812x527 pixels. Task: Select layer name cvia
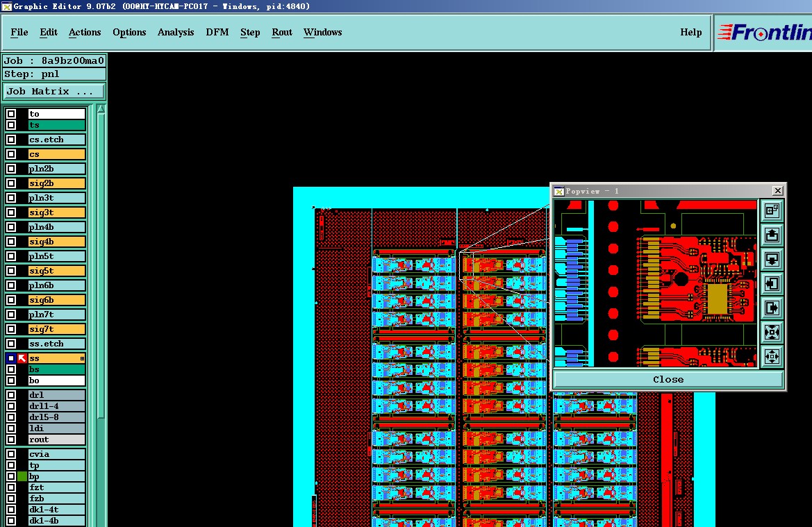[x=56, y=454]
